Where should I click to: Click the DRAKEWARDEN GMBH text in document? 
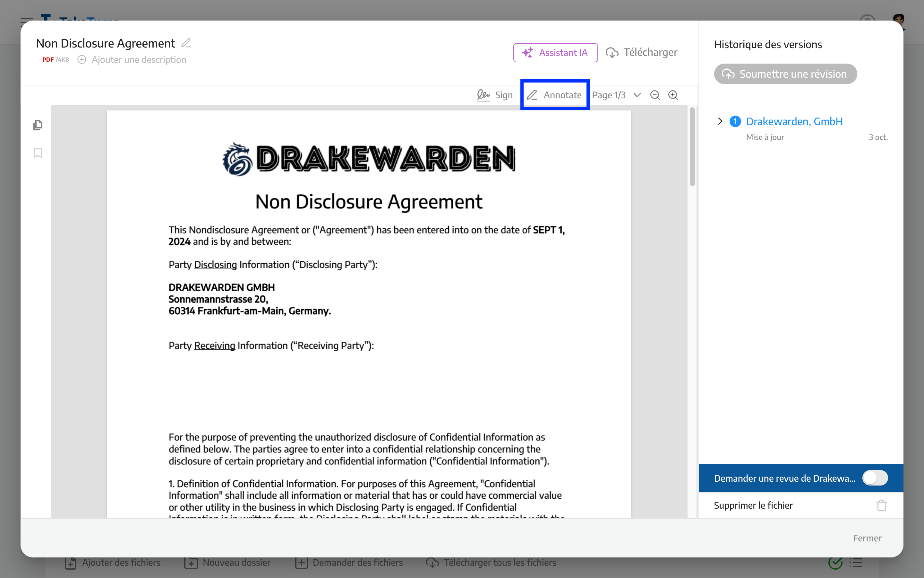coord(221,287)
